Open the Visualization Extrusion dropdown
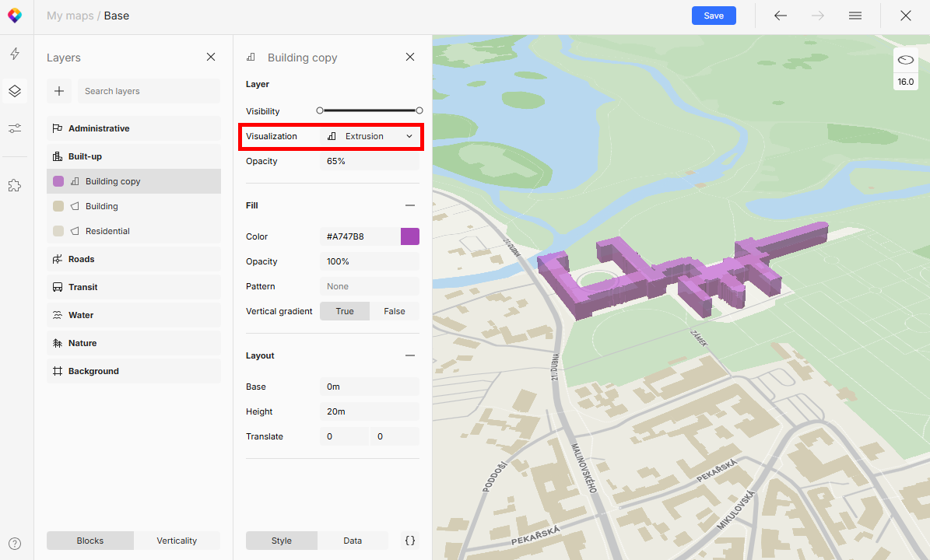Image resolution: width=930 pixels, height=560 pixels. click(x=370, y=136)
